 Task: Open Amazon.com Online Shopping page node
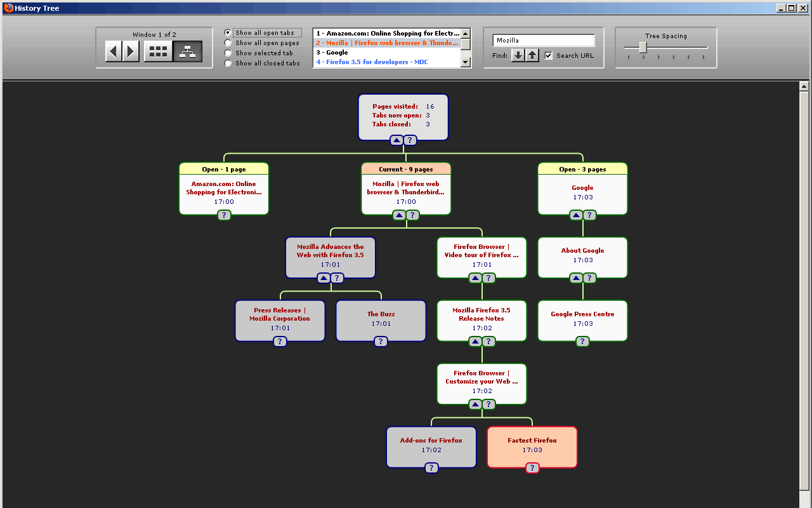223,188
